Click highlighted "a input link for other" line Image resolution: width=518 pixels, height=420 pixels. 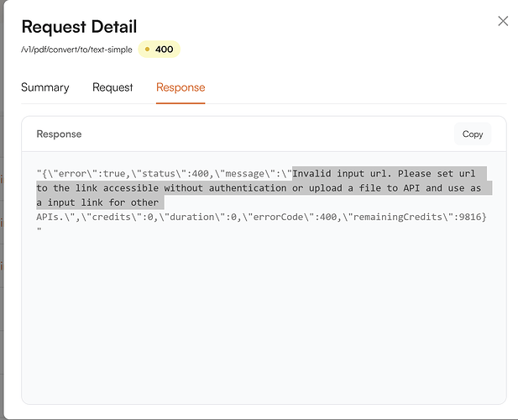click(x=97, y=202)
